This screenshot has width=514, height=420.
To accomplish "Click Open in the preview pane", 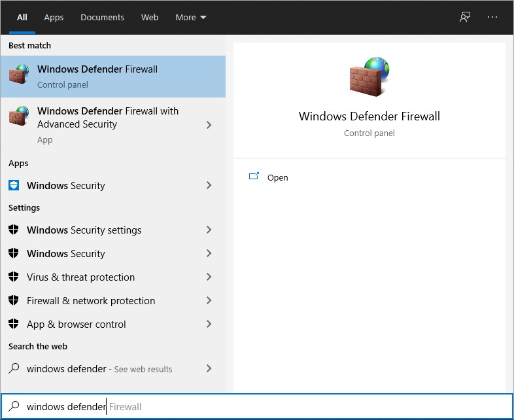I will tap(269, 177).
